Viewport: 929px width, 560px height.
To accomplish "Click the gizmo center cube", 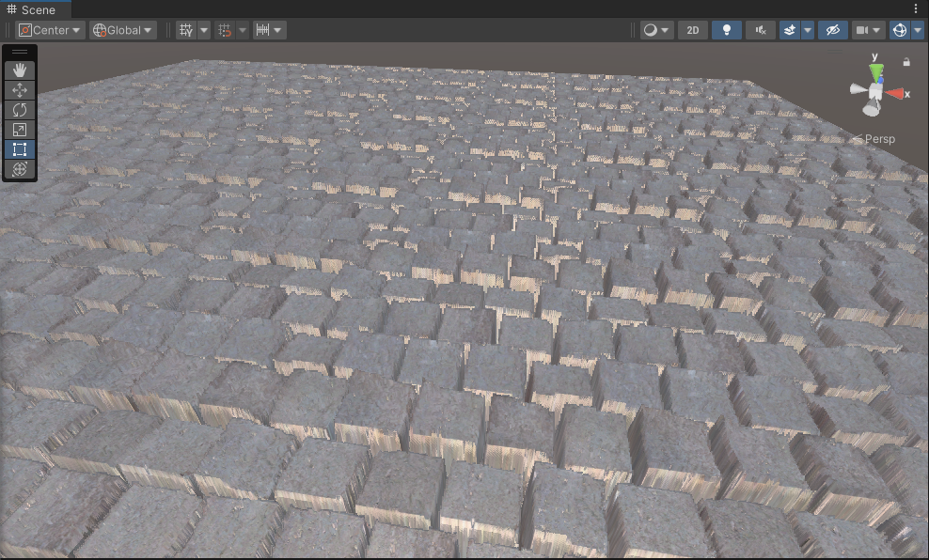I will [x=875, y=91].
